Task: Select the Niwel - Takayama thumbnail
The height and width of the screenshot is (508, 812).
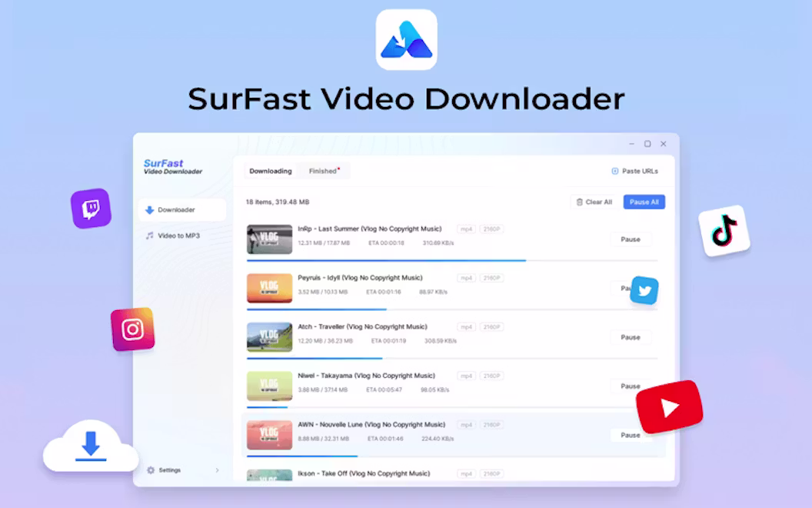Action: [269, 386]
